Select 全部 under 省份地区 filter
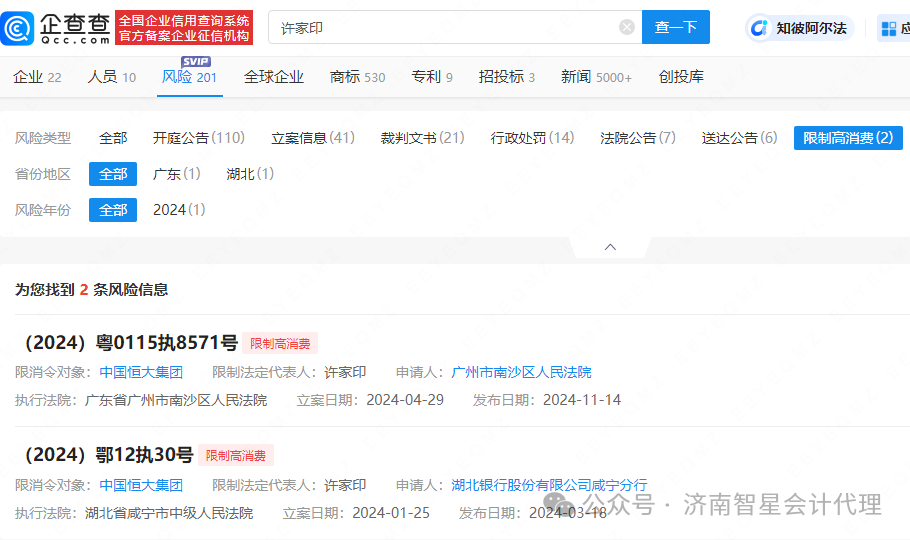The height and width of the screenshot is (540, 910). click(x=113, y=174)
